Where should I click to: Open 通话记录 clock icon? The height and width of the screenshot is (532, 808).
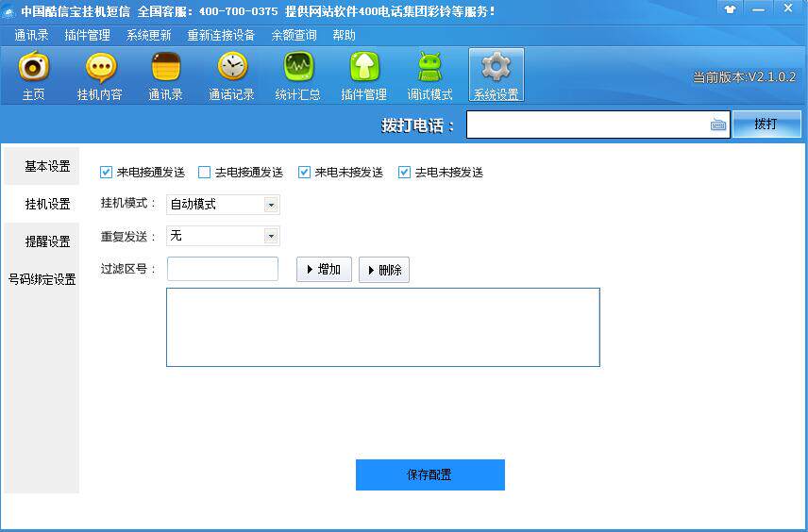[231, 68]
